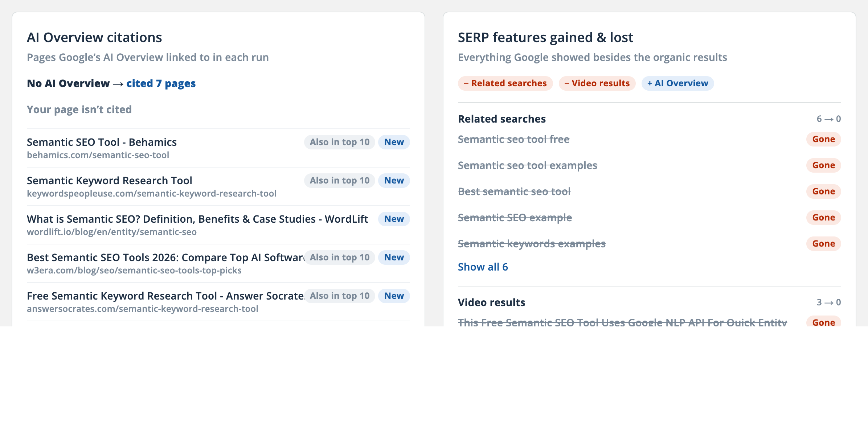Image resolution: width=868 pixels, height=441 pixels.
Task: Open the 'cited 7 pages' link
Action: (x=161, y=83)
